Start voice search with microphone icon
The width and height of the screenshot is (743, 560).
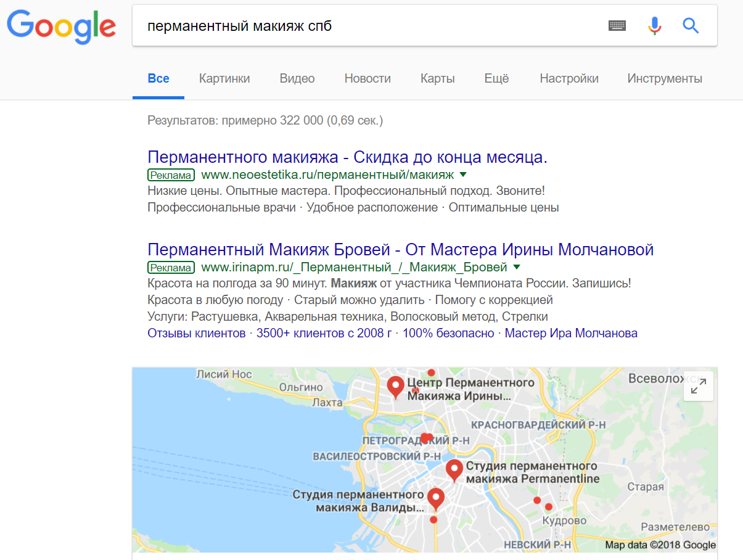(655, 25)
